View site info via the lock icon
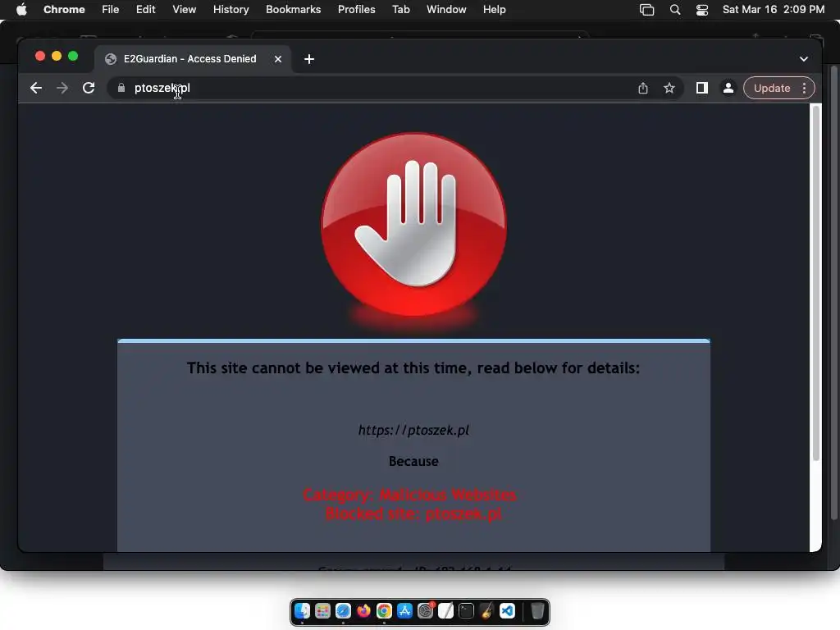 (121, 88)
